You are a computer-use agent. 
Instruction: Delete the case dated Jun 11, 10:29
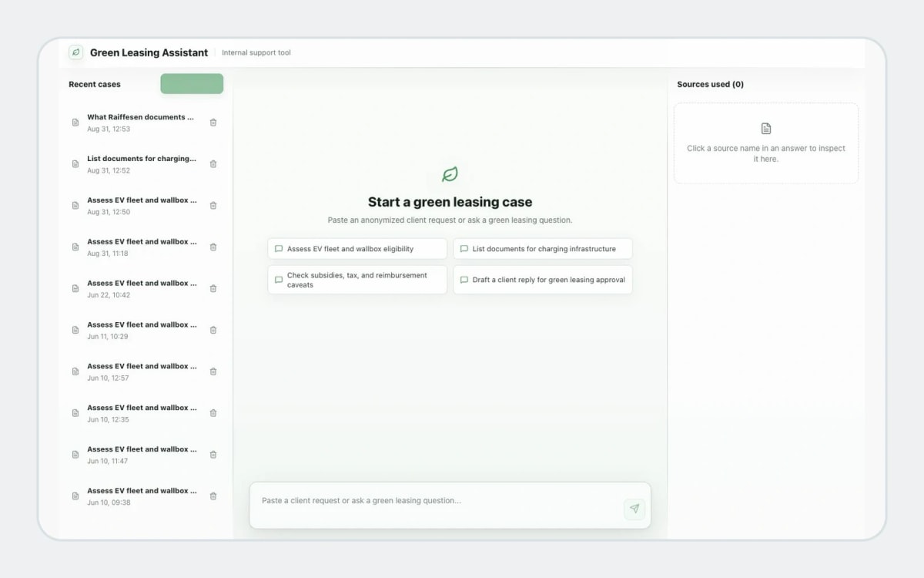coord(213,331)
